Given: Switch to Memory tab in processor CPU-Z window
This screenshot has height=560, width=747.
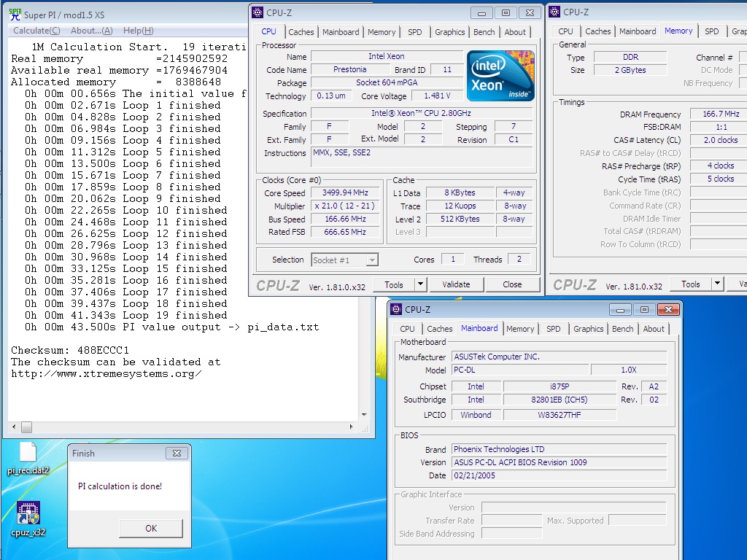Looking at the screenshot, I should click(x=381, y=32).
